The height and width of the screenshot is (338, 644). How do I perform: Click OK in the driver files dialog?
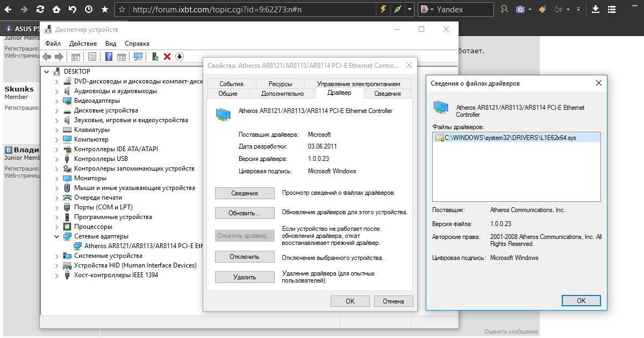click(581, 300)
